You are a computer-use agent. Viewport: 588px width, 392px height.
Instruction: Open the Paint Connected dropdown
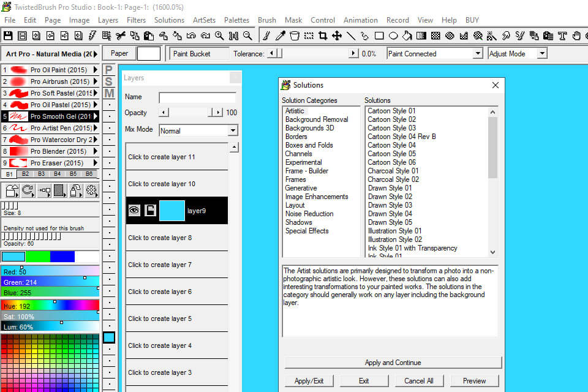[478, 54]
